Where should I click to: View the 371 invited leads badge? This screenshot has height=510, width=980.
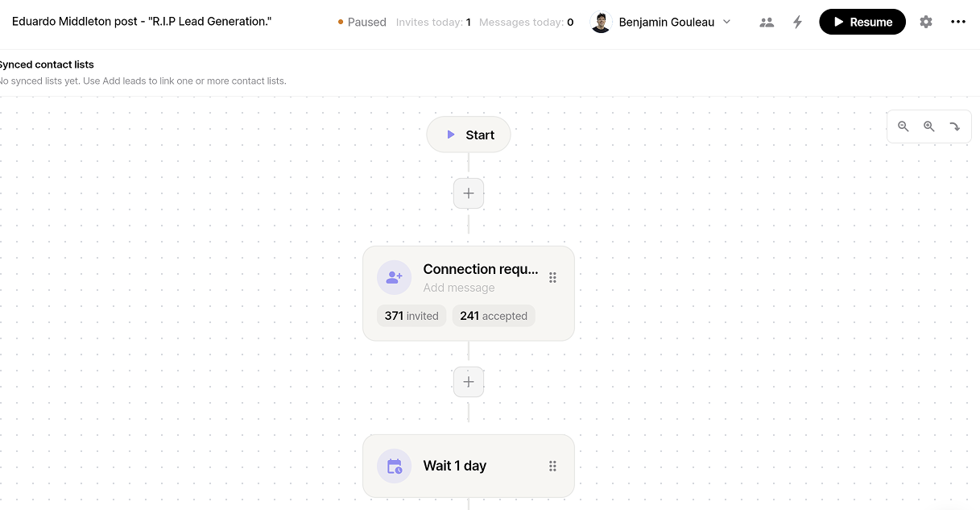[x=411, y=316]
